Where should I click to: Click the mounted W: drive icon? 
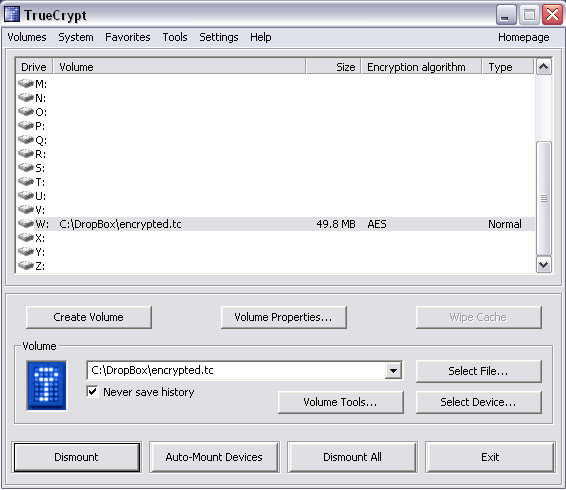(x=26, y=224)
